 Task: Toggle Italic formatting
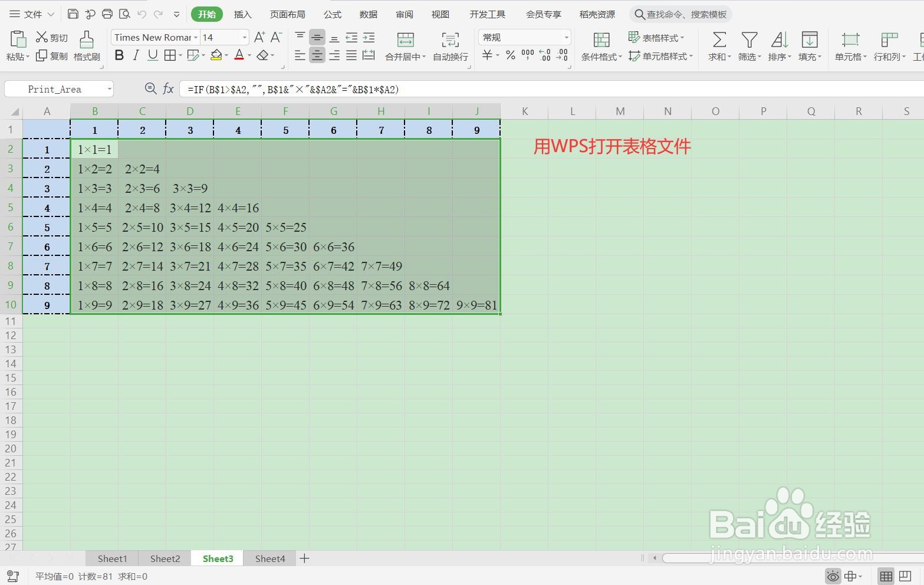(x=136, y=55)
